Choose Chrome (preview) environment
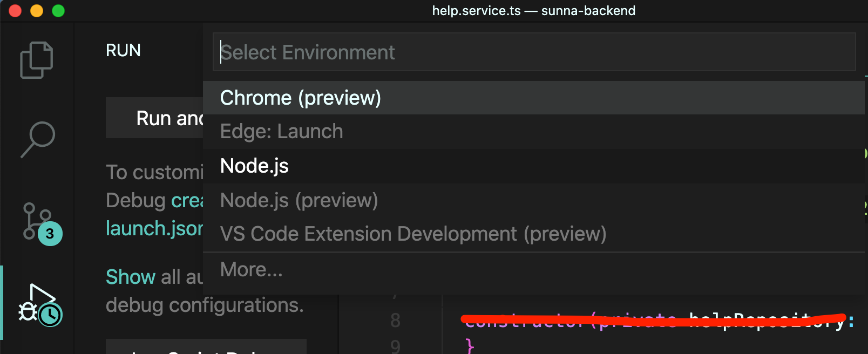Viewport: 868px width, 354px height. 534,98
